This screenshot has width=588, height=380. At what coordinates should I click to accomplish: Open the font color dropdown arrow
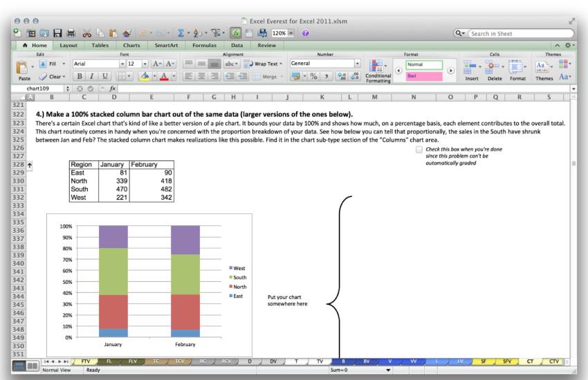174,77
